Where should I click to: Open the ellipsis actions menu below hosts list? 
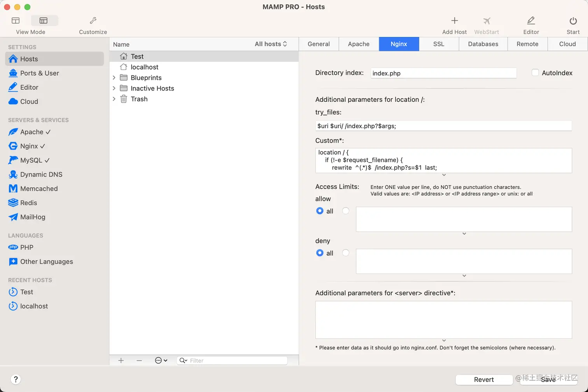click(x=161, y=361)
